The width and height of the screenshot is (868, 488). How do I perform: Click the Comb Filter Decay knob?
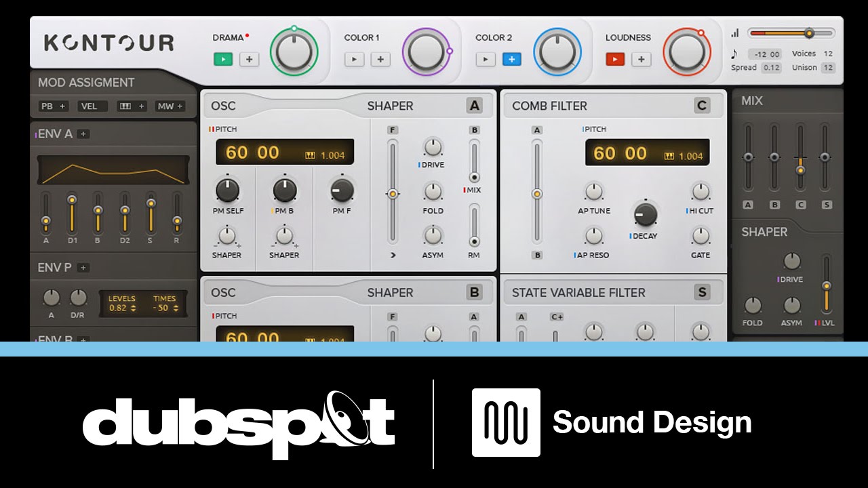point(645,214)
